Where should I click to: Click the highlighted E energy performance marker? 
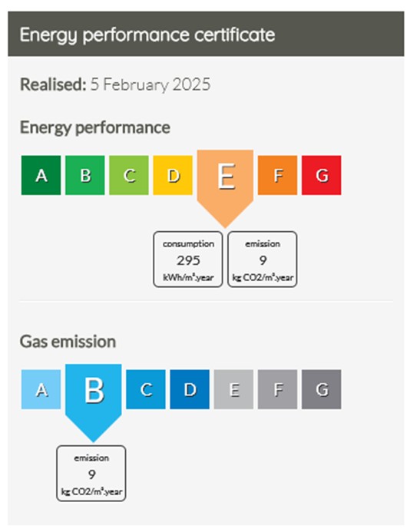coord(225,185)
